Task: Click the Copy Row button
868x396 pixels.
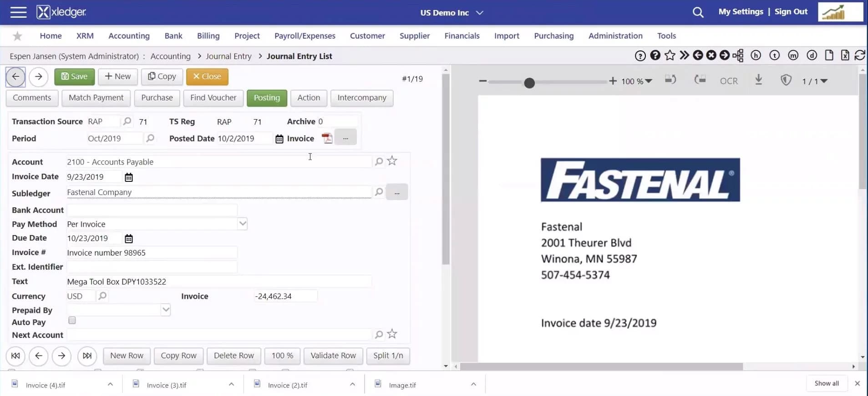Action: pyautogui.click(x=178, y=356)
